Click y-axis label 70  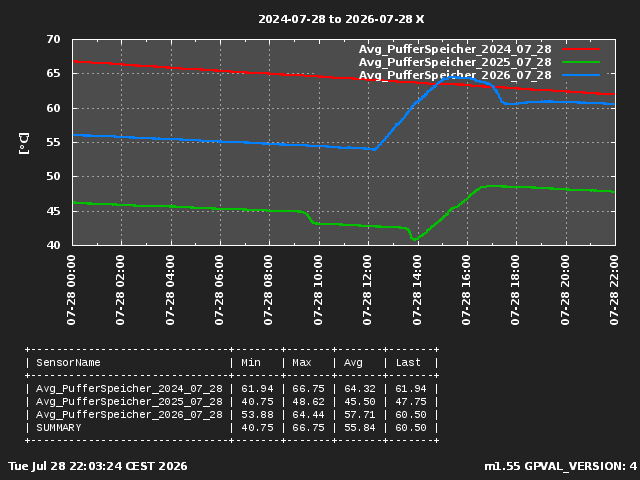pos(53,40)
